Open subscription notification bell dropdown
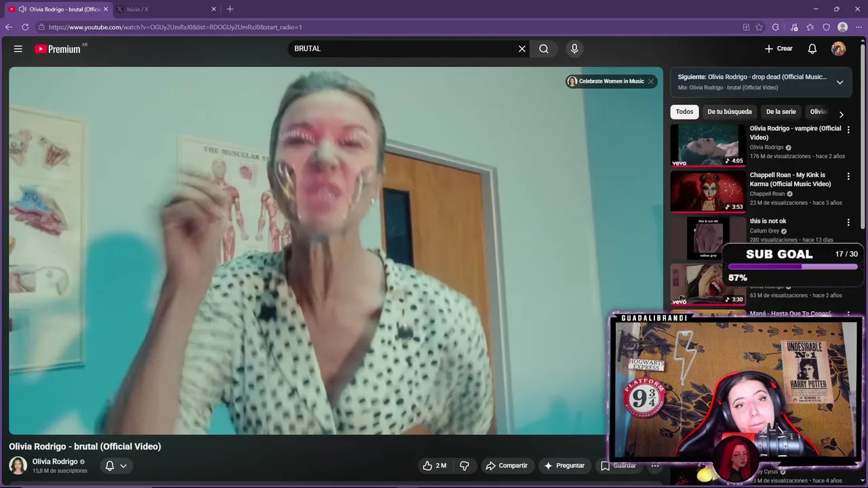Screen dimensions: 868x488 click(116, 466)
